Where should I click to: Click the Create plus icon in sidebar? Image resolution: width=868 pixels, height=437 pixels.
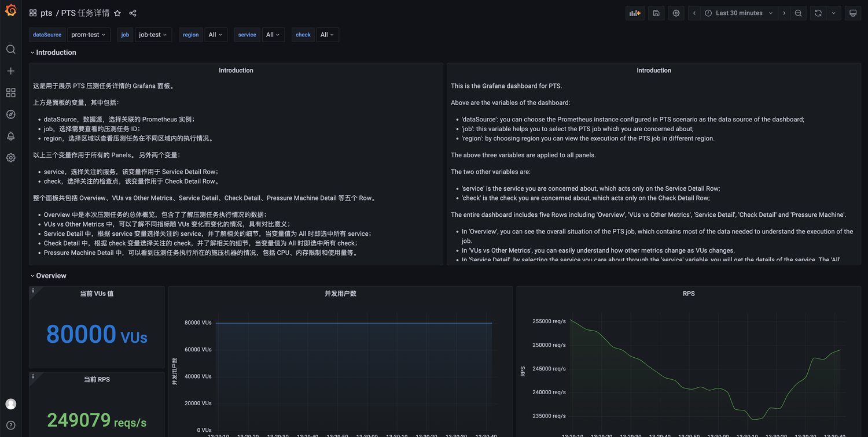(10, 71)
